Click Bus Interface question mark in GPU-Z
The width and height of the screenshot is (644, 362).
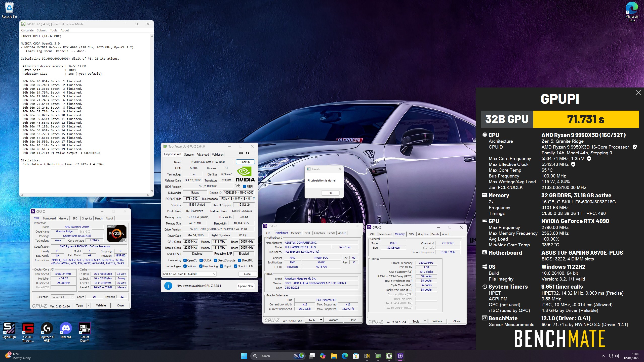click(254, 199)
